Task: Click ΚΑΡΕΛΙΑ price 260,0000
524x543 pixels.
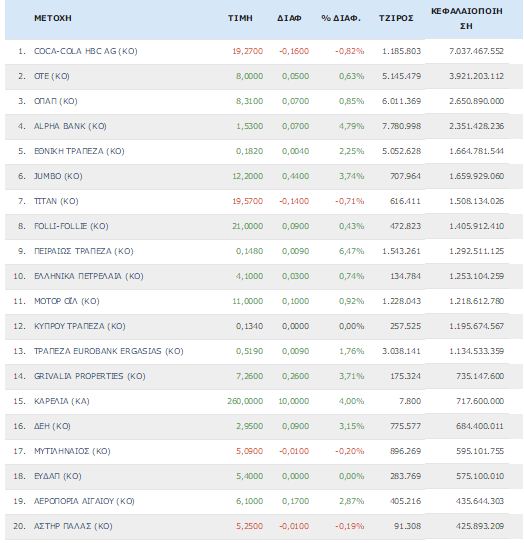Action: pos(245,401)
